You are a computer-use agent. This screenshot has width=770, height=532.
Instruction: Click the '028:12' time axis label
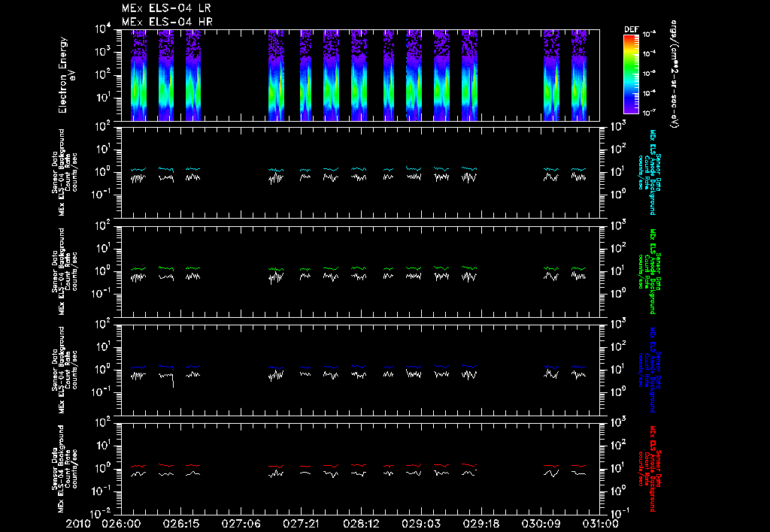pyautogui.click(x=361, y=524)
